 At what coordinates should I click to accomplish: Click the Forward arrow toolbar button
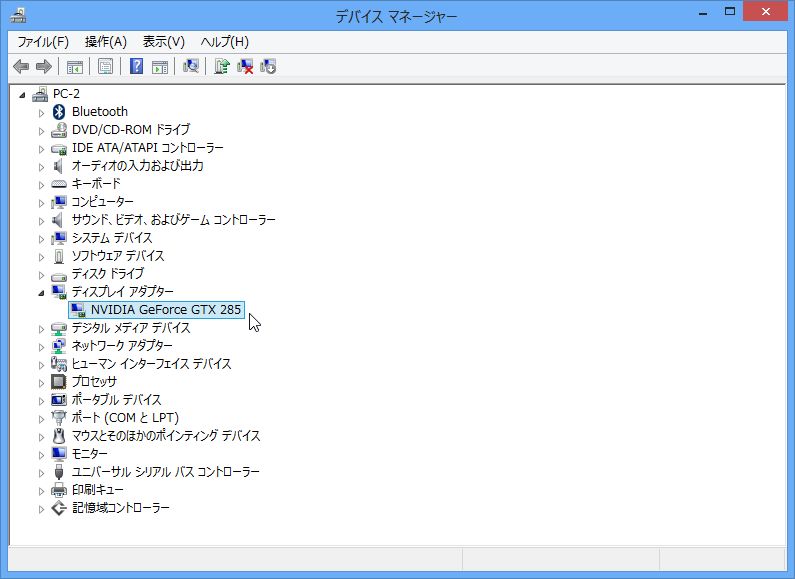tap(44, 66)
